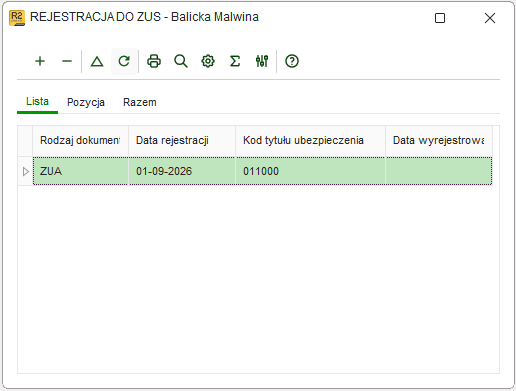This screenshot has height=391, width=516.
Task: Click the sigma summation icon
Action: pyautogui.click(x=235, y=61)
